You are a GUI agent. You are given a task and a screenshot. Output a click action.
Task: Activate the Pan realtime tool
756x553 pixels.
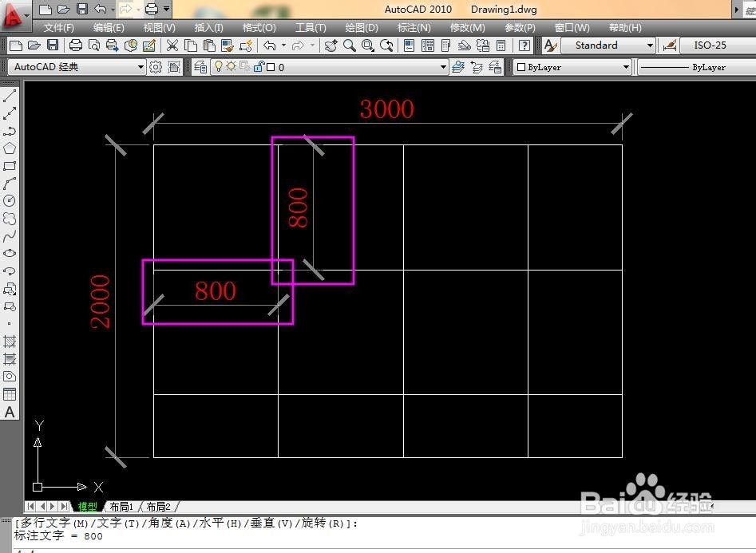tap(331, 45)
